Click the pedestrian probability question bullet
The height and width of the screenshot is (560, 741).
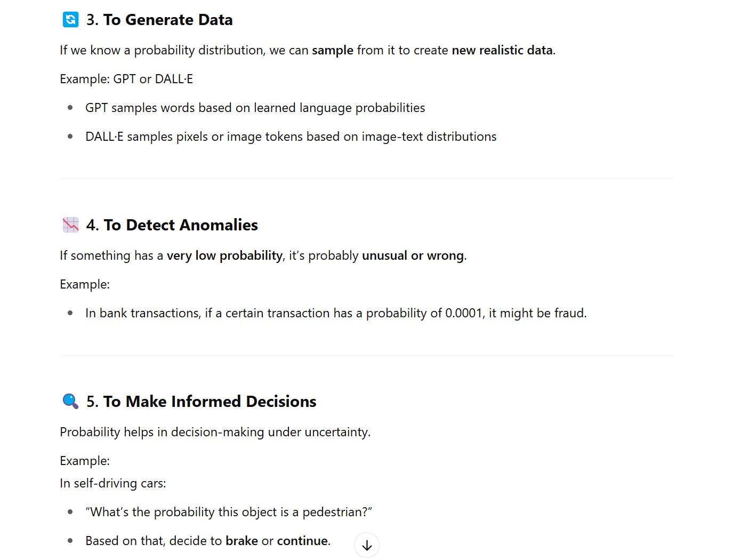(x=228, y=512)
